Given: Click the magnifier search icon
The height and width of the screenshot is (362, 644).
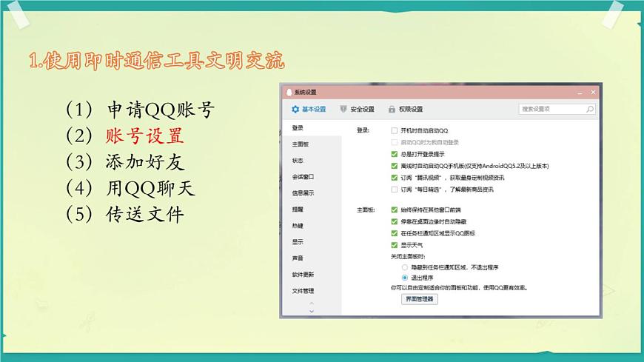Looking at the screenshot, I should (x=590, y=109).
